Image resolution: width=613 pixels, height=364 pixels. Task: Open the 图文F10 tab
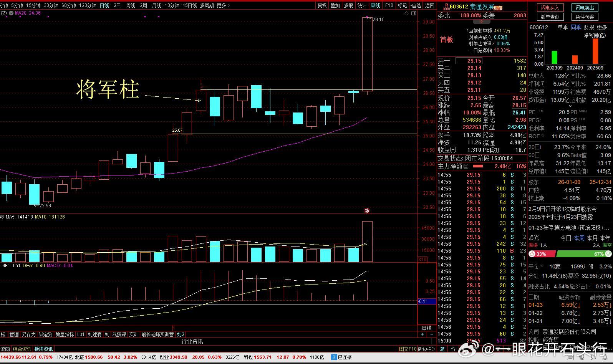[x=408, y=349]
